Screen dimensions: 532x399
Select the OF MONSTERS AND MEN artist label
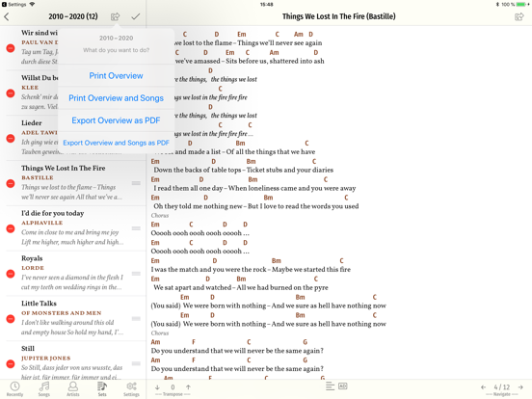[62, 313]
